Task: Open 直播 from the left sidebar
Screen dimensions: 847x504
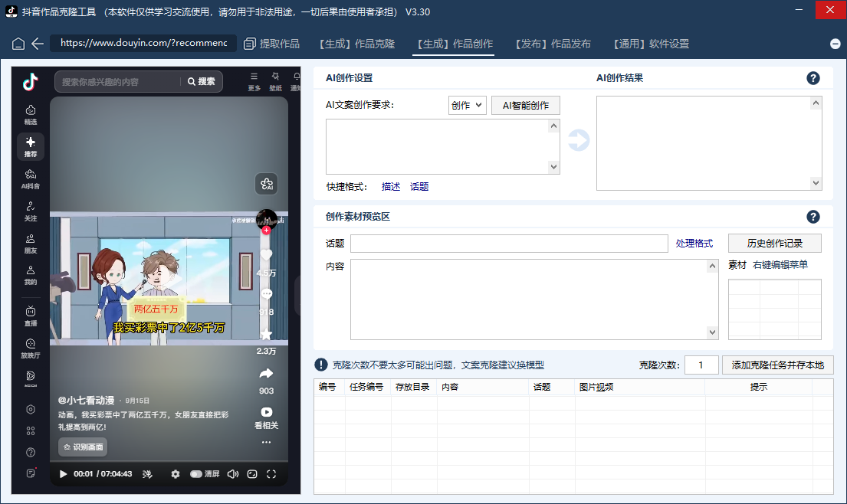Action: click(30, 316)
